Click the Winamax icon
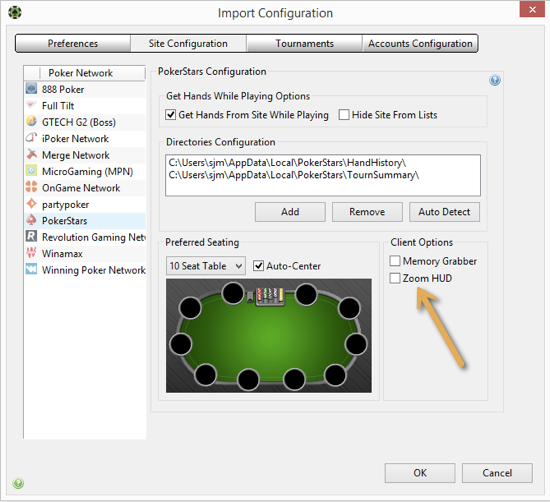The image size is (550, 502). [32, 253]
